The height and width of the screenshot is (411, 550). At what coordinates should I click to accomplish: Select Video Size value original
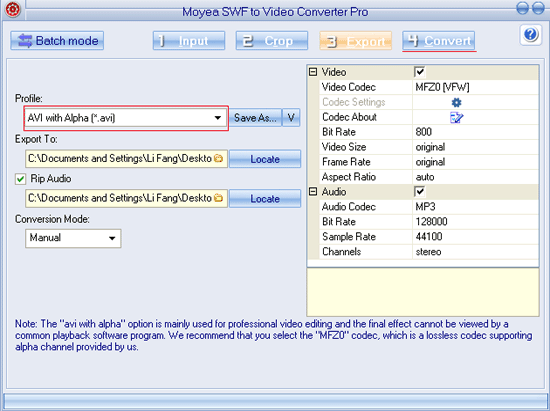[475, 147]
